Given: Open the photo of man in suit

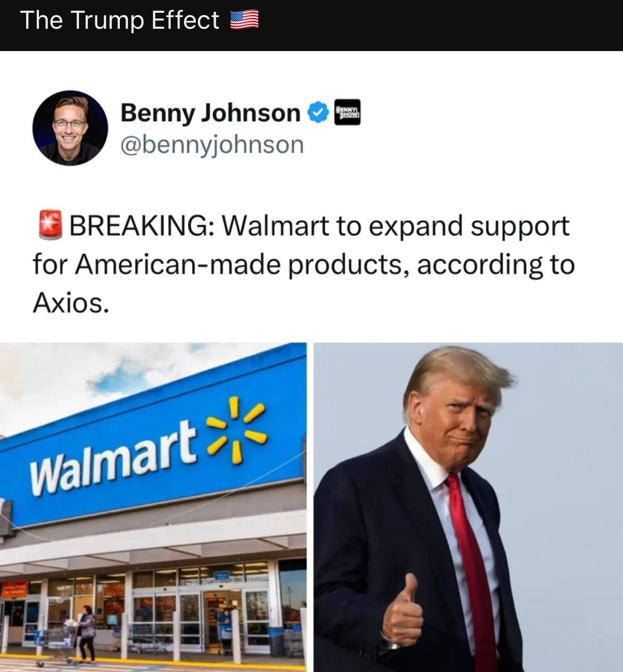Looking at the screenshot, I should (468, 507).
